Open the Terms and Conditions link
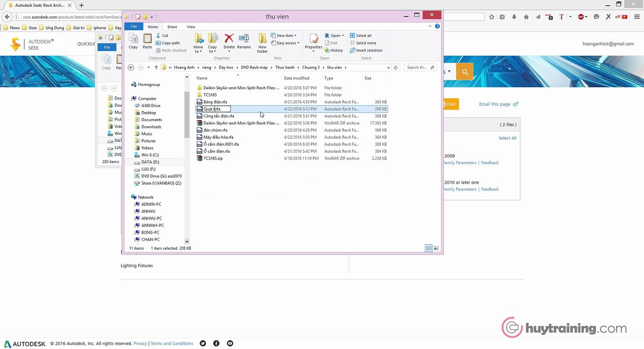This screenshot has width=644, height=349. (x=172, y=344)
